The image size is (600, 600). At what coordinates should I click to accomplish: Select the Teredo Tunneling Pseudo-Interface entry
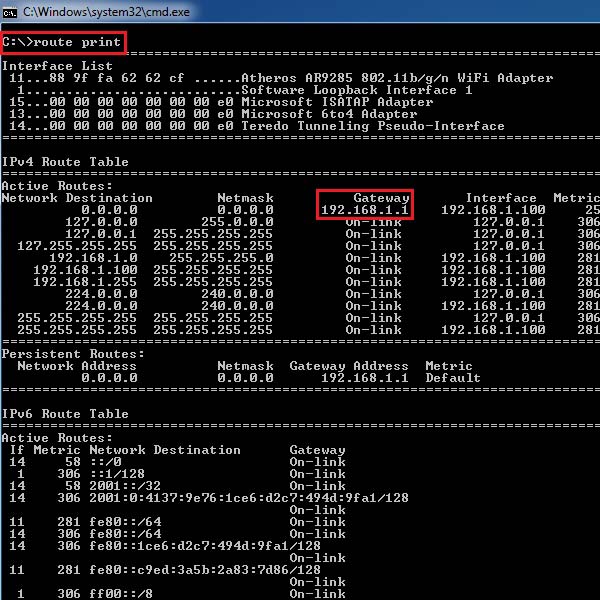tap(373, 126)
